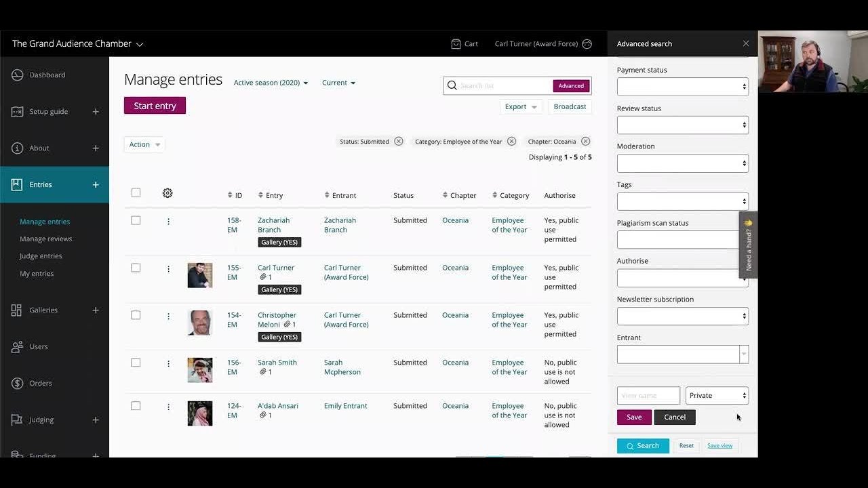Viewport: 868px width, 488px height.
Task: Click the Reset link
Action: tap(686, 446)
